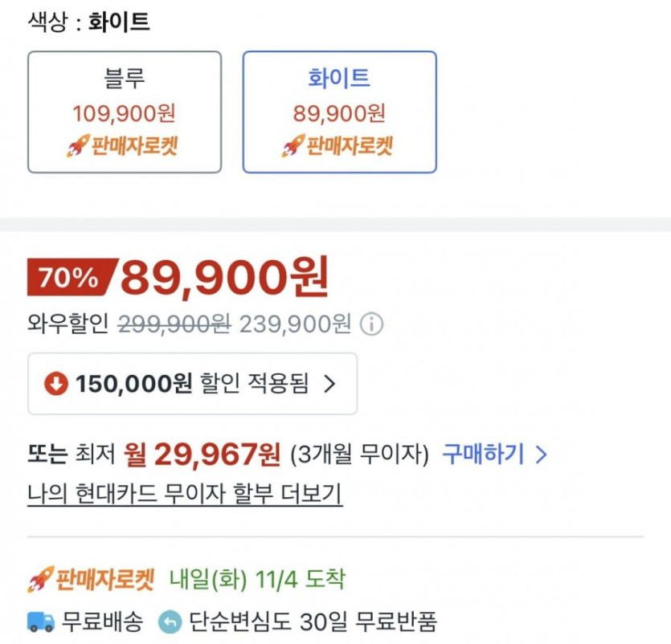Open the chevron next to 할인 적용됨
This screenshot has height=644, width=671.
pos(329,384)
